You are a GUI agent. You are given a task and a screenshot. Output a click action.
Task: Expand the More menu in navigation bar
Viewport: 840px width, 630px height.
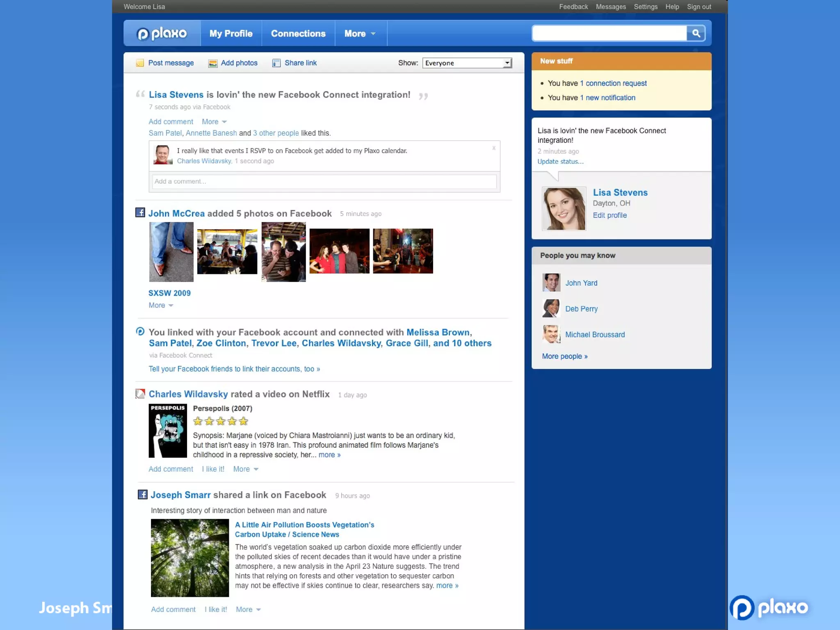360,34
